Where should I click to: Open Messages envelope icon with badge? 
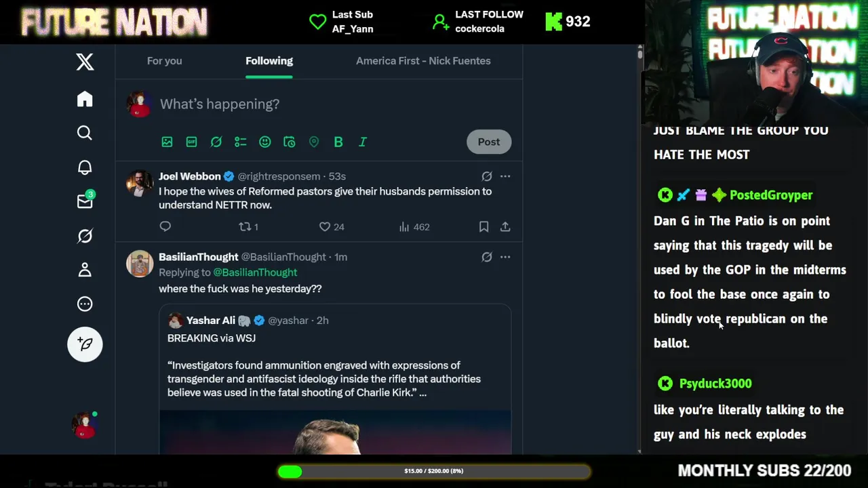(85, 201)
